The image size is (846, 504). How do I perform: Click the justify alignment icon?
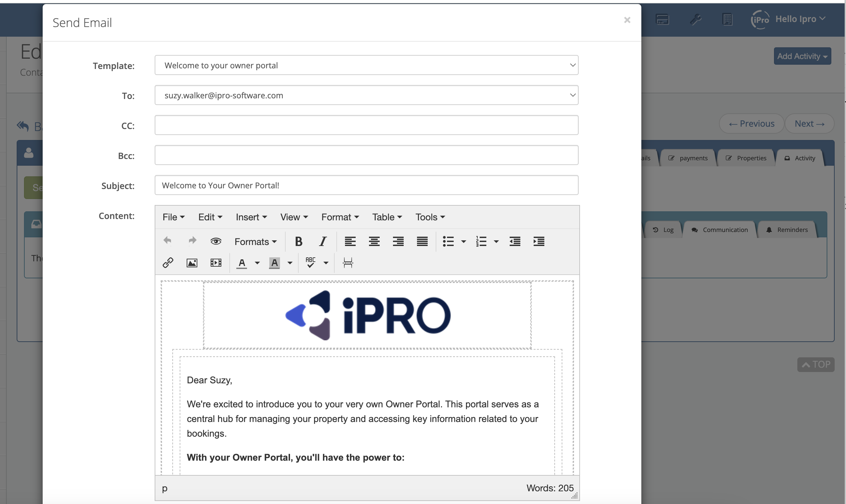click(422, 241)
